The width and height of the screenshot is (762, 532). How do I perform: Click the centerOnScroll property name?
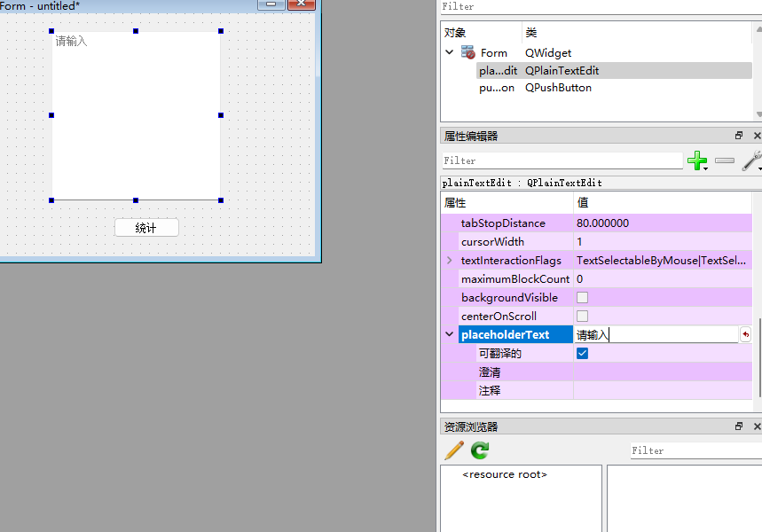click(x=499, y=316)
